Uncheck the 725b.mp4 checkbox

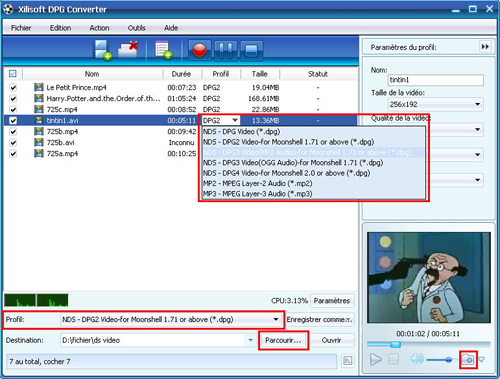pyautogui.click(x=13, y=132)
